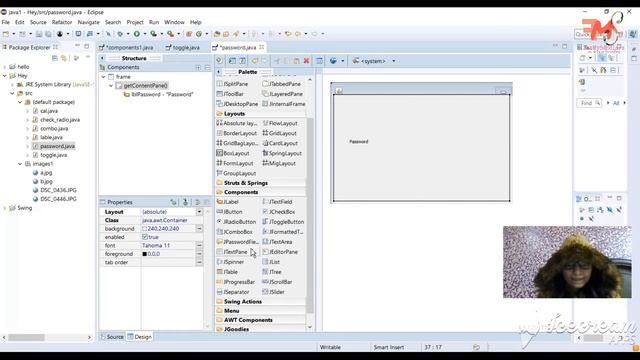
Task: Select Absolute layout in palette
Action: point(237,123)
